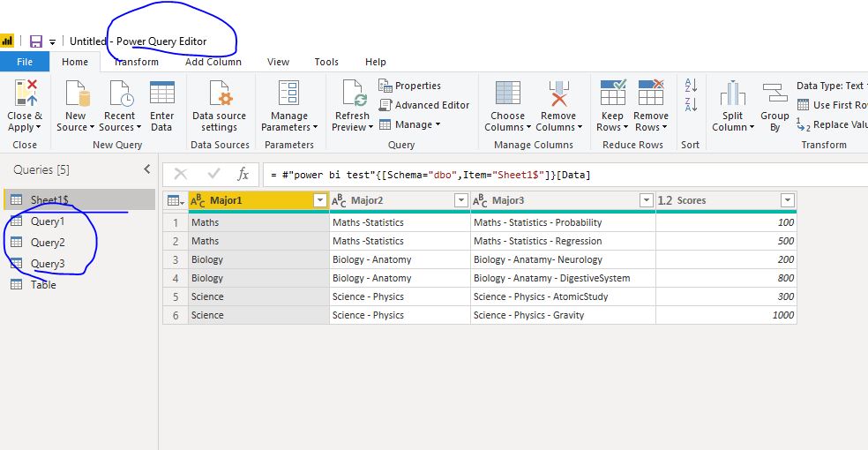Confirm formula with checkmark icon
Viewport: 868px width, 450px height.
click(x=213, y=175)
